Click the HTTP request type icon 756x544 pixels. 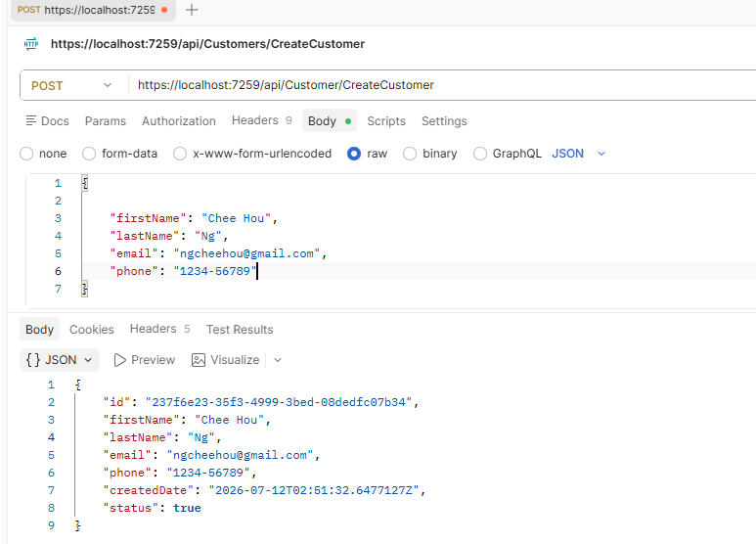click(31, 44)
